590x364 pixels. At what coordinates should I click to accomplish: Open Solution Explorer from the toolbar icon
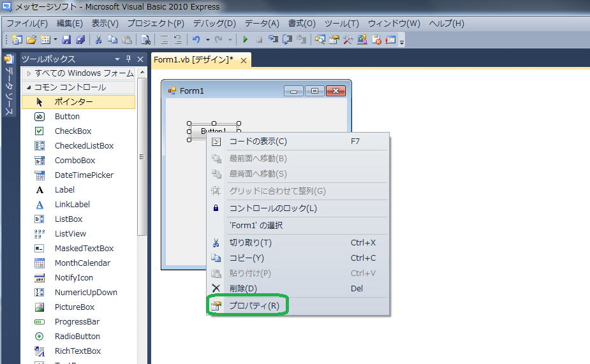[x=320, y=40]
